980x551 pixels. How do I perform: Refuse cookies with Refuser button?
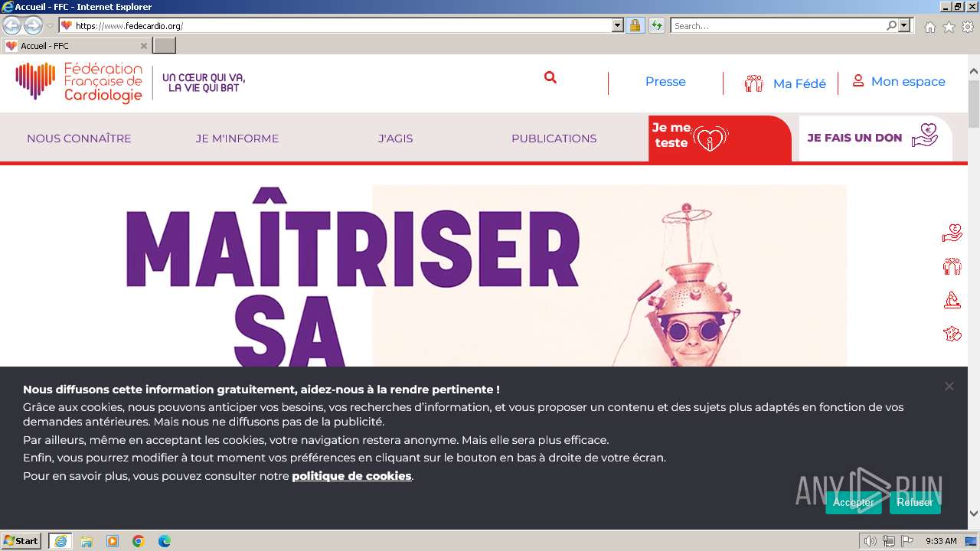click(x=915, y=502)
